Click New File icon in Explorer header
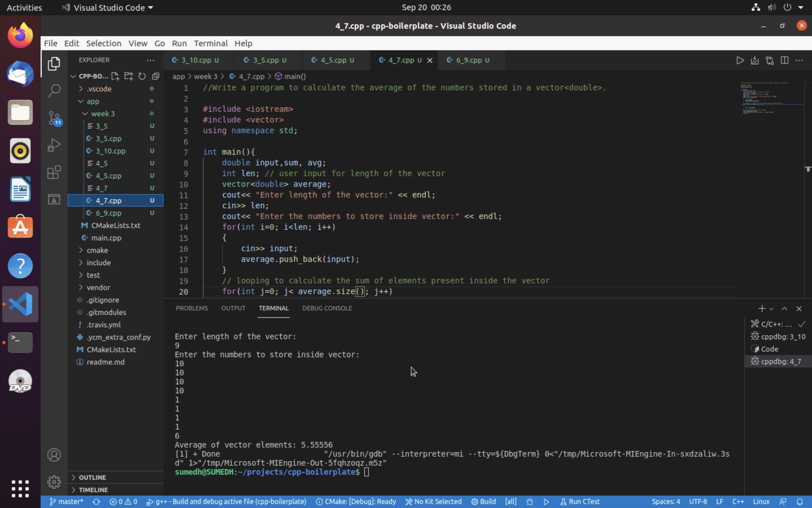Image resolution: width=812 pixels, height=508 pixels. 115,76
